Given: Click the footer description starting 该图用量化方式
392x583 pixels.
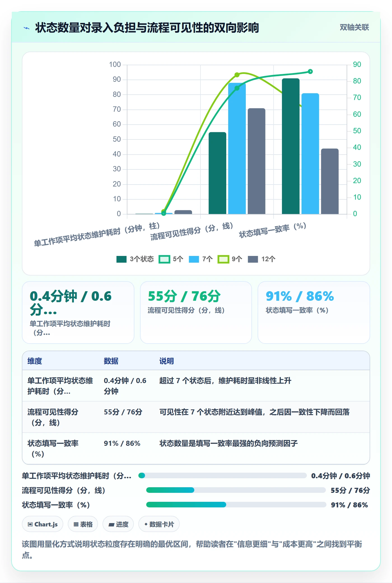Looking at the screenshot, I should (192, 549).
